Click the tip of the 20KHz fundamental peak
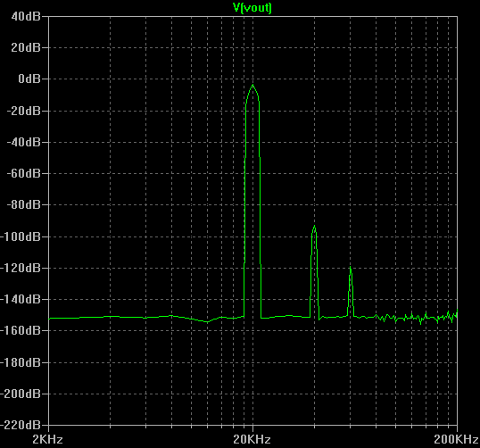The image size is (480, 448). point(252,85)
